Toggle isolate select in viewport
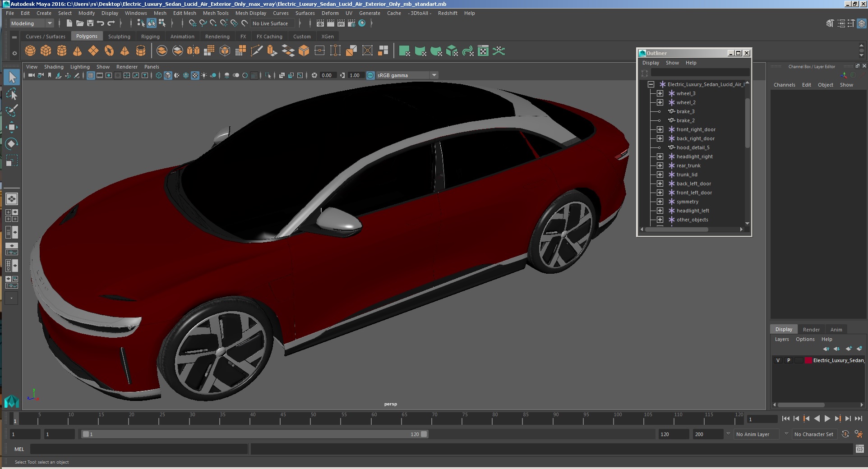The height and width of the screenshot is (469, 868). 268,75
